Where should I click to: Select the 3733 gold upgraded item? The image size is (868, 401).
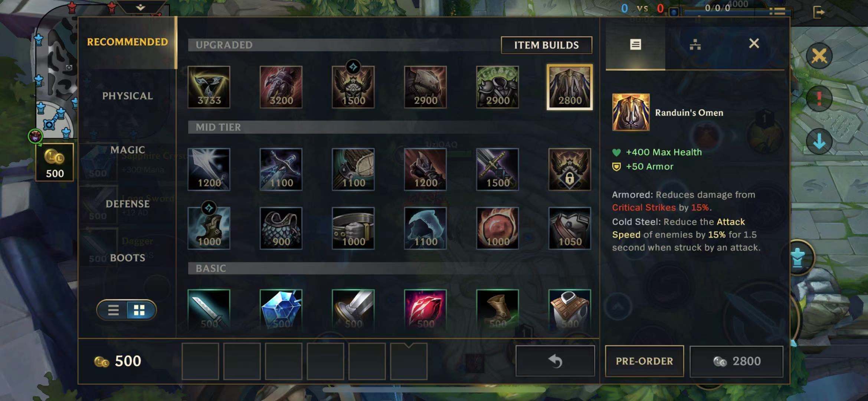pos(209,87)
